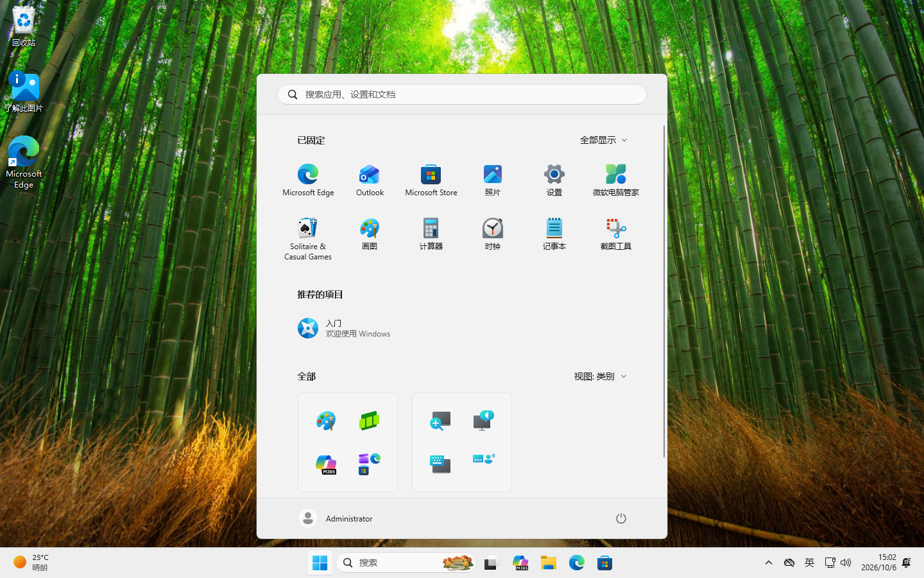Open On-Screen Keyboard in the accessibility group
Viewport: 924px width, 578px height.
coord(440,464)
